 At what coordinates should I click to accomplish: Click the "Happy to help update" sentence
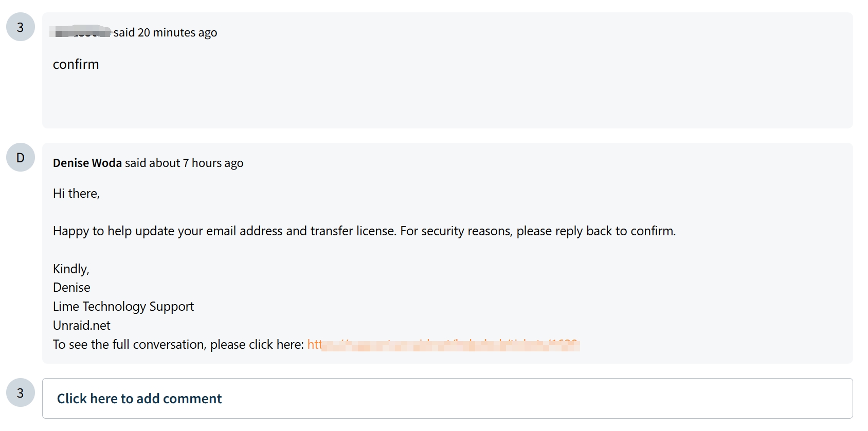pos(364,231)
